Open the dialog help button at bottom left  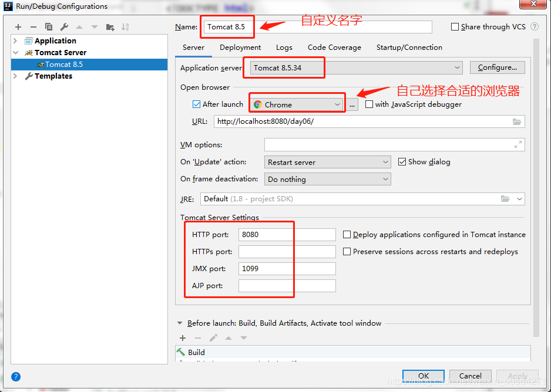16,377
